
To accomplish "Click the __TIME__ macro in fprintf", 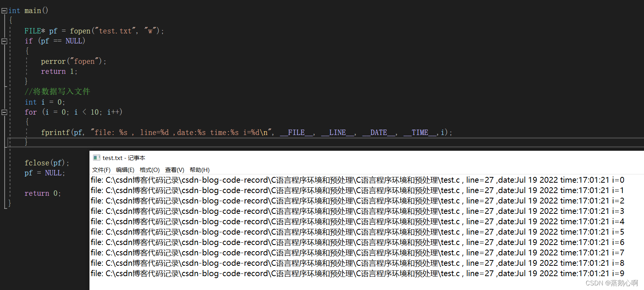I will point(420,132).
